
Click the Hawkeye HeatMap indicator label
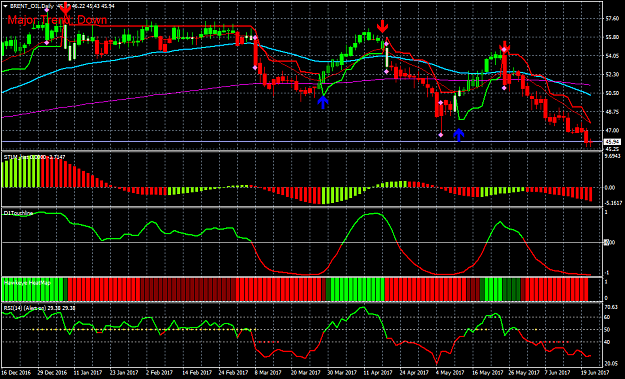coord(27,283)
